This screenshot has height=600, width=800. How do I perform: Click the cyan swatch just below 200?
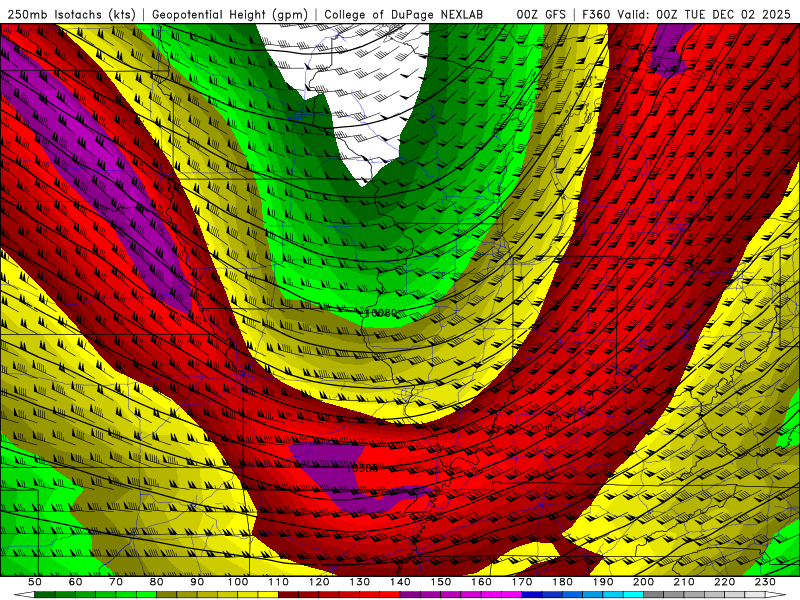(633, 594)
